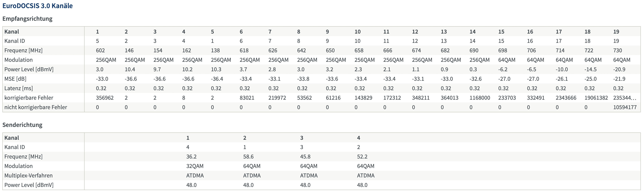Select the Senderichtung section heading
Screen dimensions: 644x195
tap(23, 125)
